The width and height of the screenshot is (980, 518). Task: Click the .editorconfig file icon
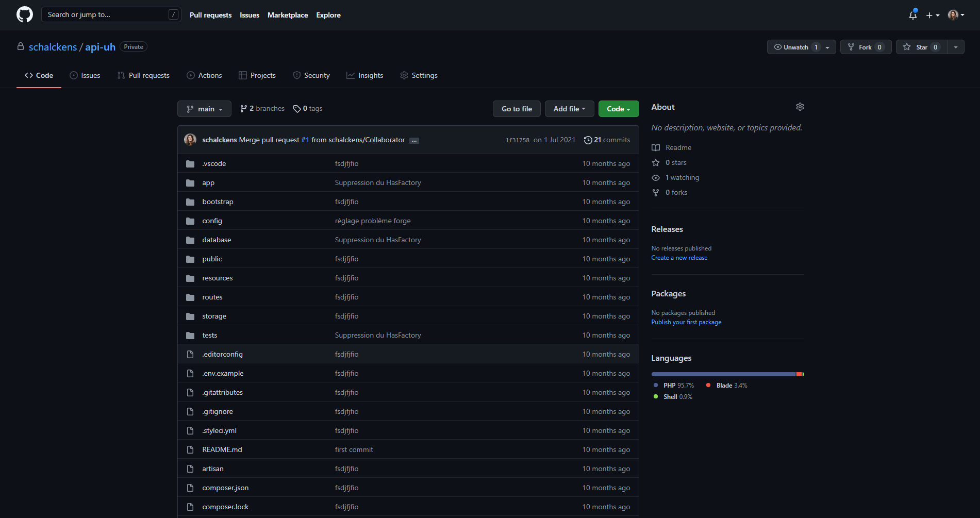tap(190, 354)
